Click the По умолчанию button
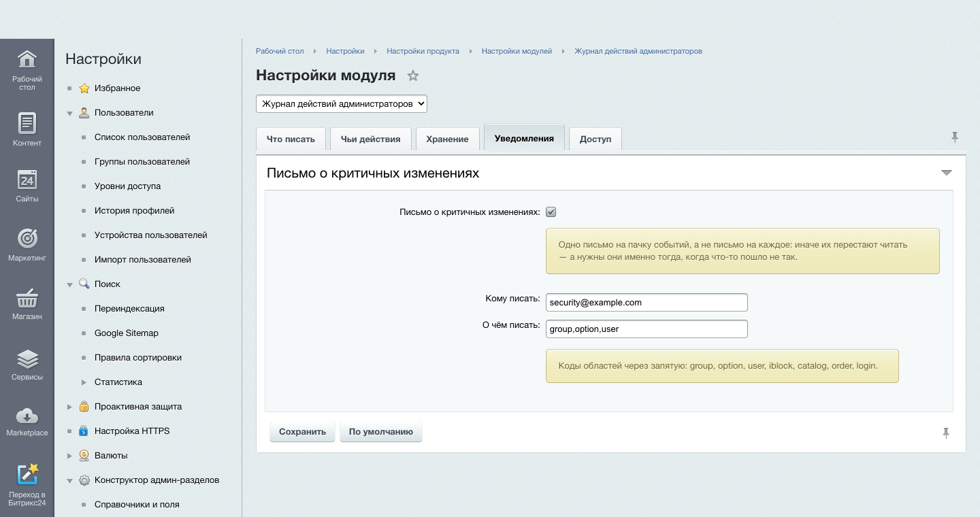Viewport: 980px width, 517px height. coord(381,432)
